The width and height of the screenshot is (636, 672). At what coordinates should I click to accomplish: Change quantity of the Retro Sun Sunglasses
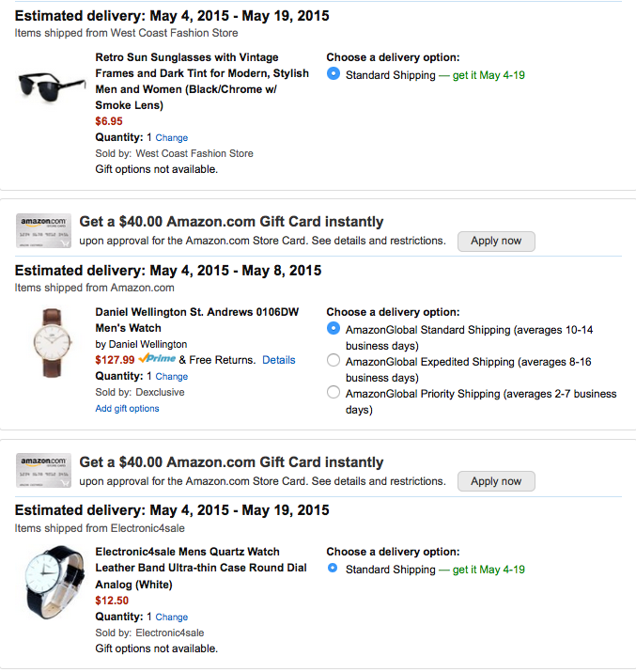point(172,137)
